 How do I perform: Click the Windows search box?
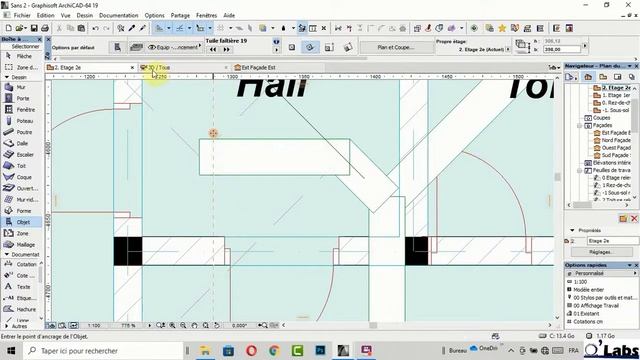pyautogui.click(x=103, y=351)
